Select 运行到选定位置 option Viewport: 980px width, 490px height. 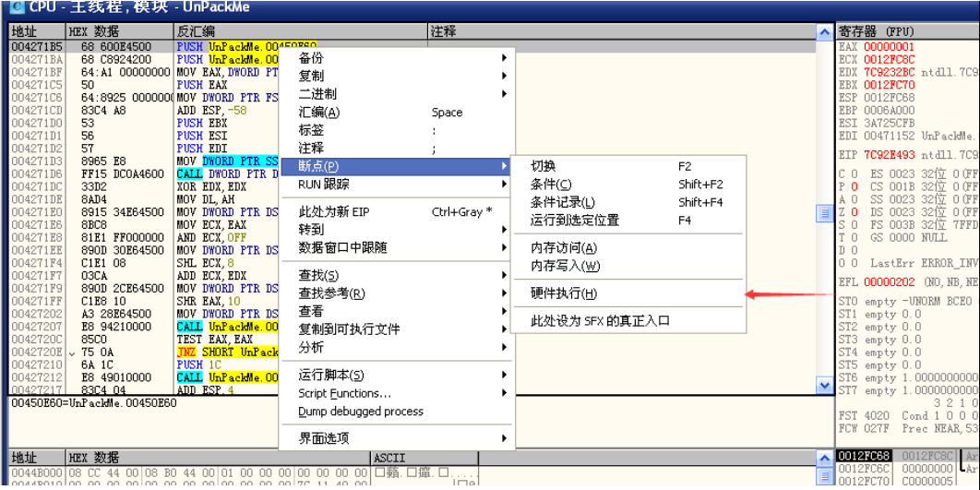click(628, 221)
